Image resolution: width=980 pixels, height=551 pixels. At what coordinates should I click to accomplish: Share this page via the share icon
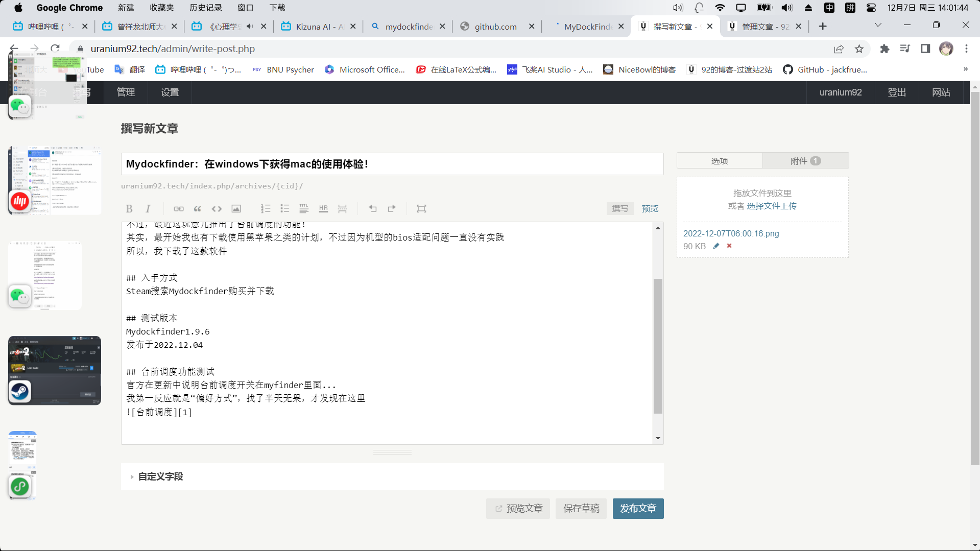click(839, 49)
